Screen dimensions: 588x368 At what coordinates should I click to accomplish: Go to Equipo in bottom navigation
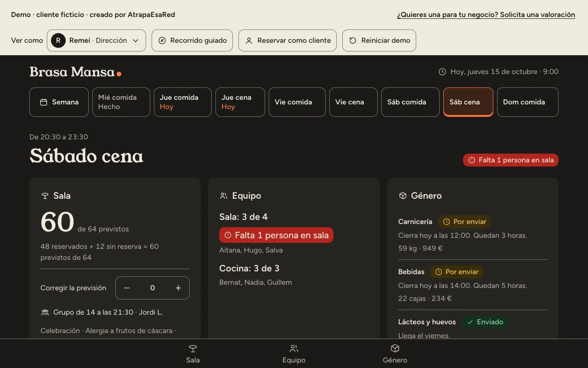294,354
